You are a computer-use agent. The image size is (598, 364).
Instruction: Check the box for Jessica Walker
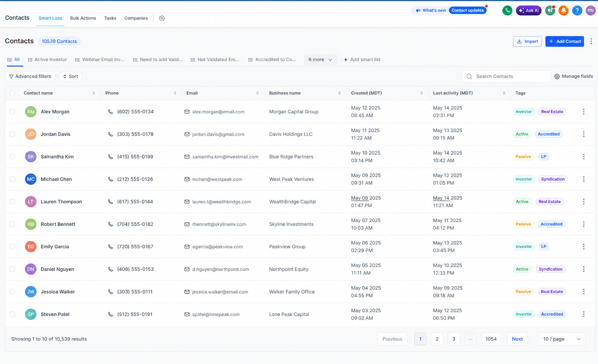click(x=12, y=292)
